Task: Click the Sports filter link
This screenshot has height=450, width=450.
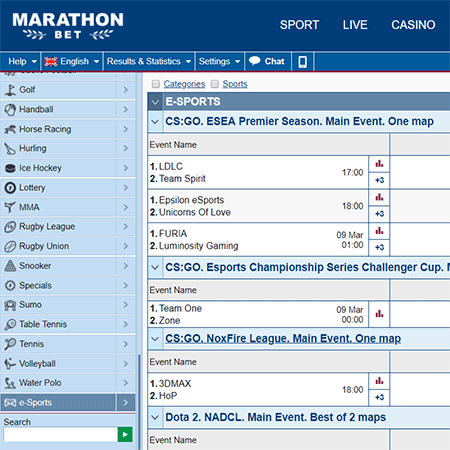Action: (235, 84)
